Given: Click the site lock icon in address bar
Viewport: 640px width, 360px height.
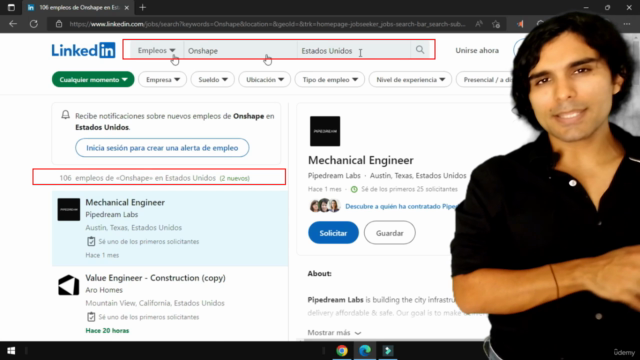Looking at the screenshot, I should (x=59, y=24).
